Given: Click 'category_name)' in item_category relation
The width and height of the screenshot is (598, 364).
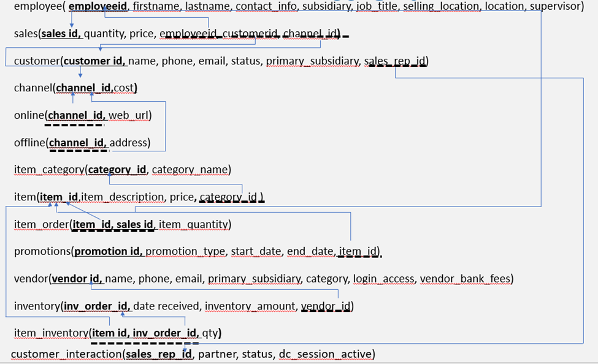Looking at the screenshot, I should coord(191,170).
